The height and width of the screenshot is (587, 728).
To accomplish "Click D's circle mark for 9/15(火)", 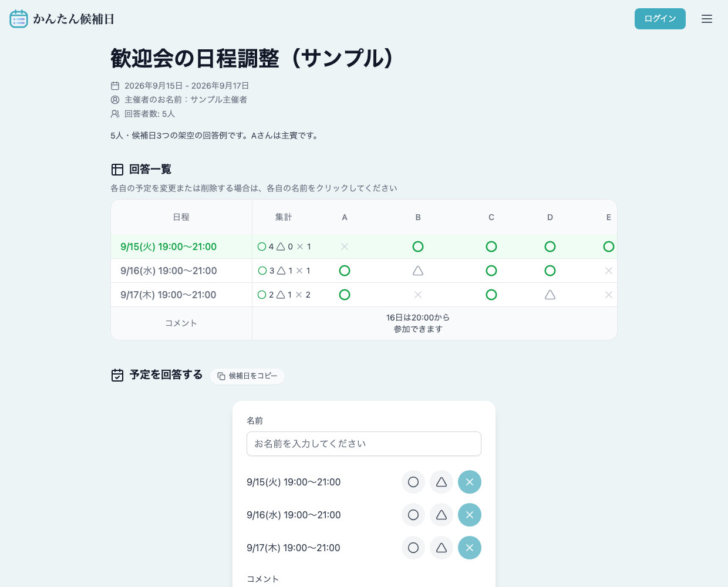I will point(550,247).
